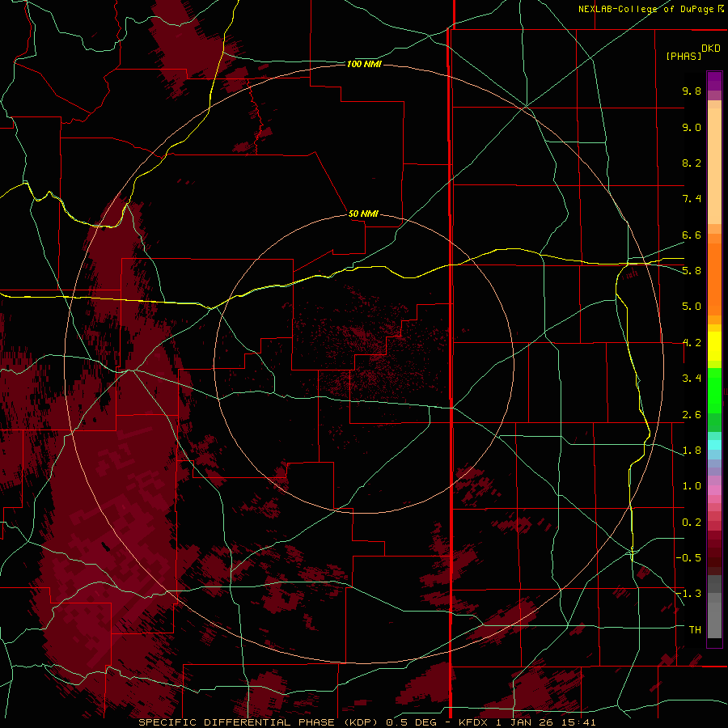
Task: Click the "SPECIFIC DIFFERENTIAL PHASE (KDP)" caption
Action: (259, 722)
